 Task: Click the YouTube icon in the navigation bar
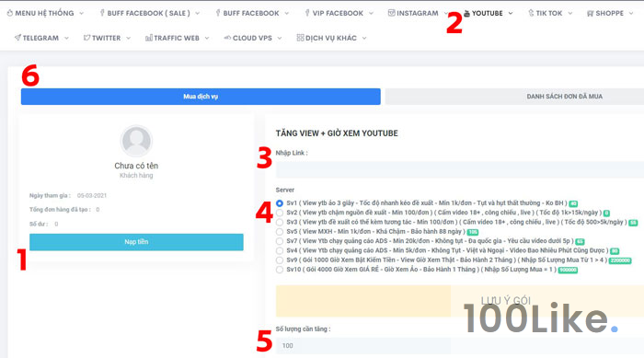pos(466,14)
